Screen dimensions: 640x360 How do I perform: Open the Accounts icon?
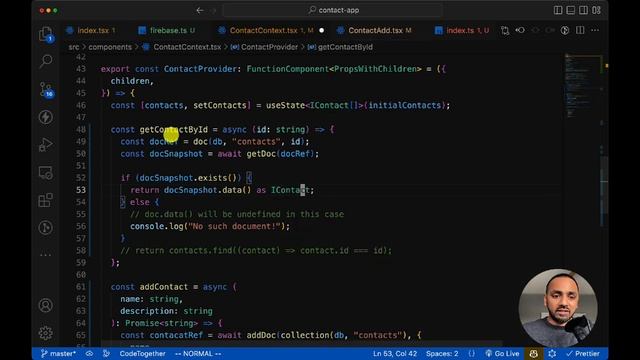click(46, 305)
